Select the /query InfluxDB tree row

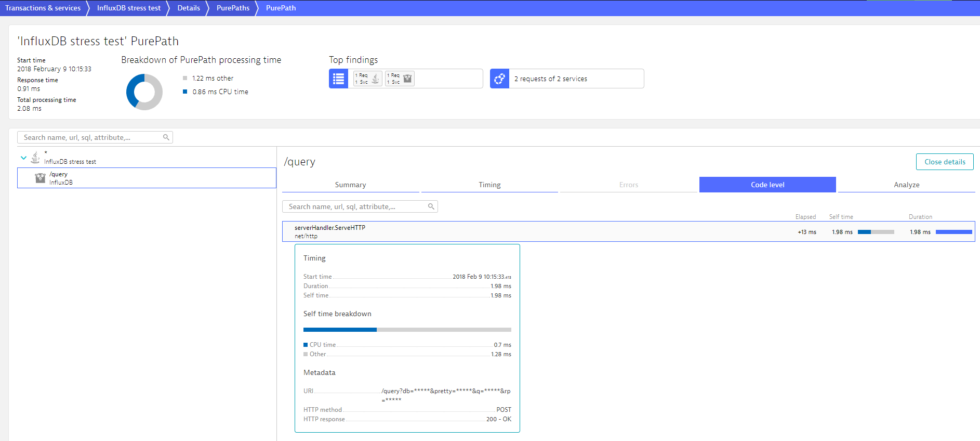[x=147, y=178]
